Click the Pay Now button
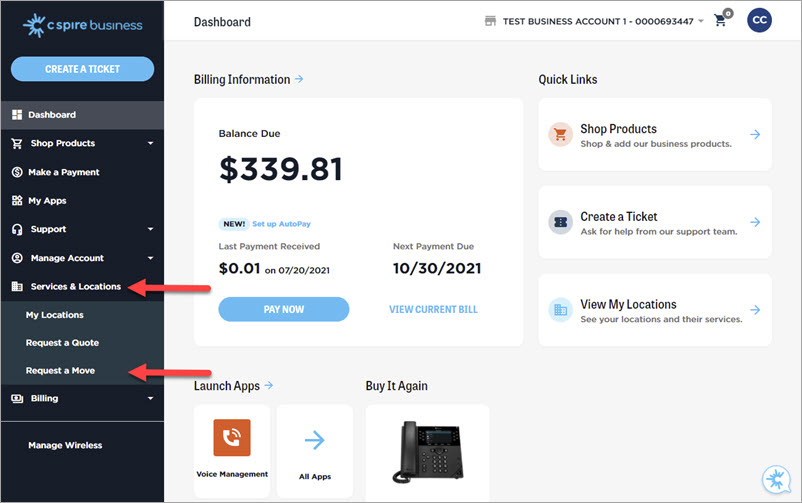Viewport: 802px width, 503px height. [x=283, y=309]
